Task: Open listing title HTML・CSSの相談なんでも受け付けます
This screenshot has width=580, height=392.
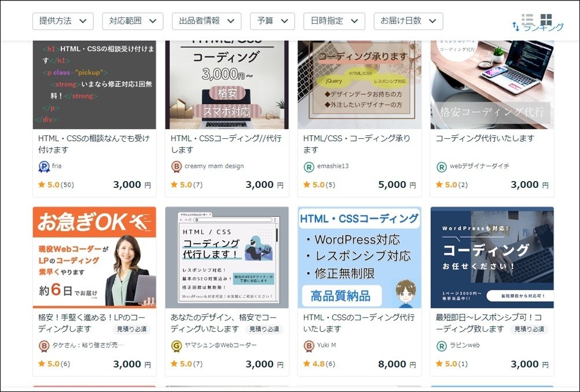Action: click(94, 144)
